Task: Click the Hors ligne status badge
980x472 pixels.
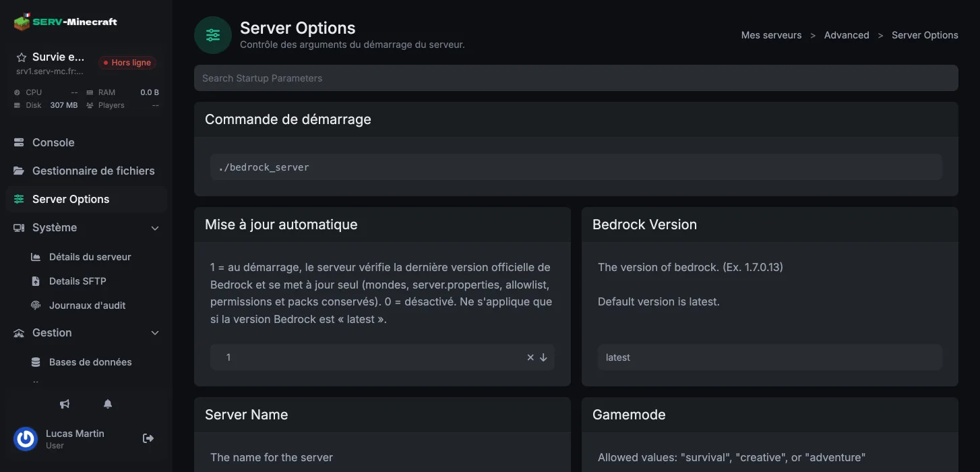Action: [127, 63]
